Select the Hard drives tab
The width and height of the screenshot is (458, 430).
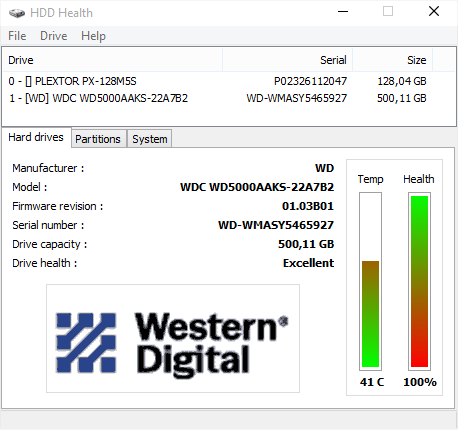coord(36,137)
